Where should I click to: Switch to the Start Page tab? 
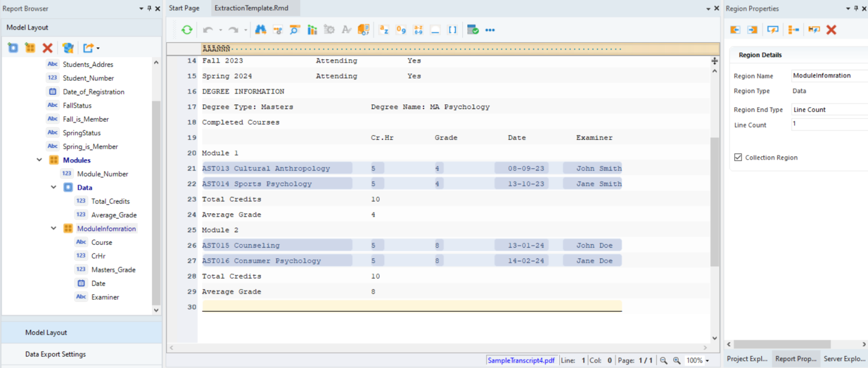184,8
